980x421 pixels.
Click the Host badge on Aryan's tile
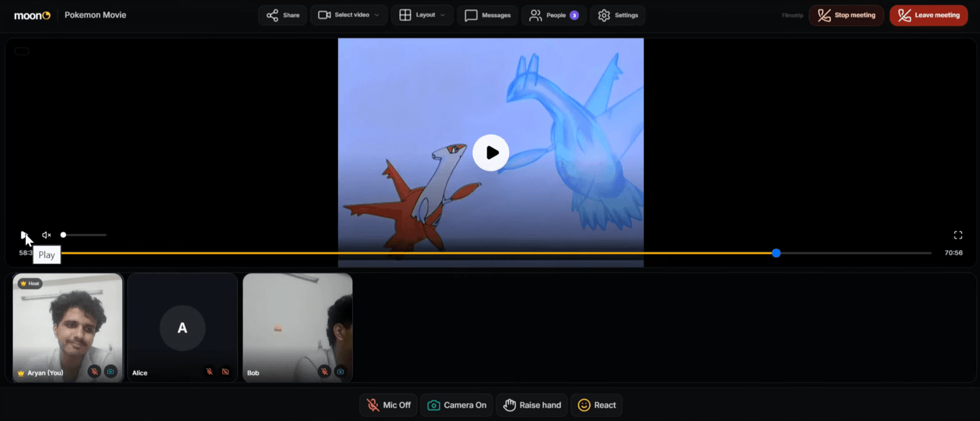pyautogui.click(x=29, y=284)
